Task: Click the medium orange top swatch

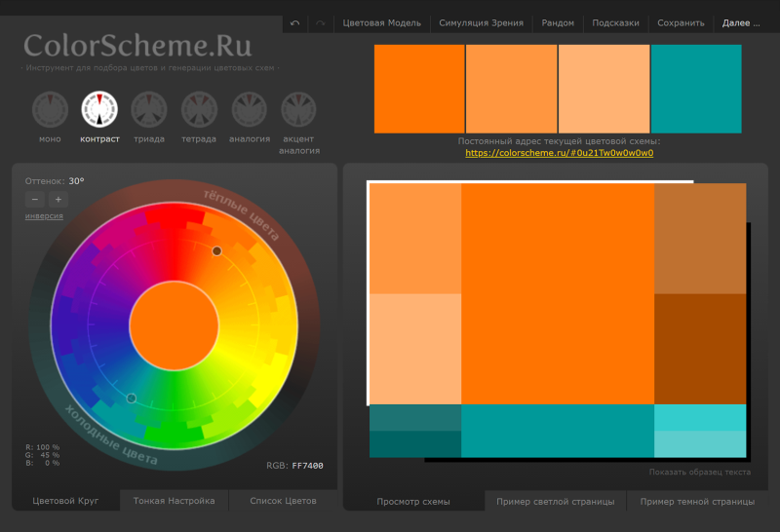Action: tap(511, 89)
